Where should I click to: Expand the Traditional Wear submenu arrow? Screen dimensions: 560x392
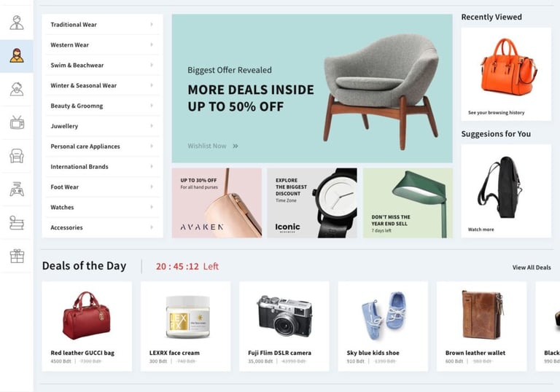click(152, 24)
